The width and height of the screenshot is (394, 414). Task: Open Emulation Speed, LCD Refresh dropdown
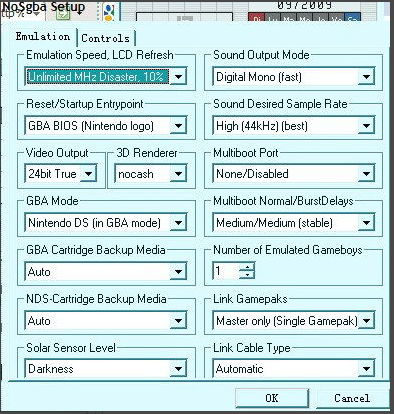[x=178, y=77]
